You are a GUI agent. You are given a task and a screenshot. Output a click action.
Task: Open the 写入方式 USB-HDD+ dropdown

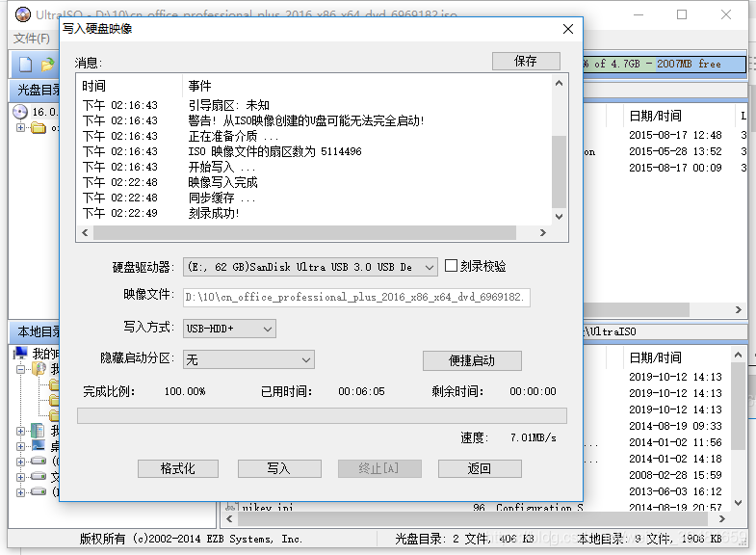click(229, 329)
